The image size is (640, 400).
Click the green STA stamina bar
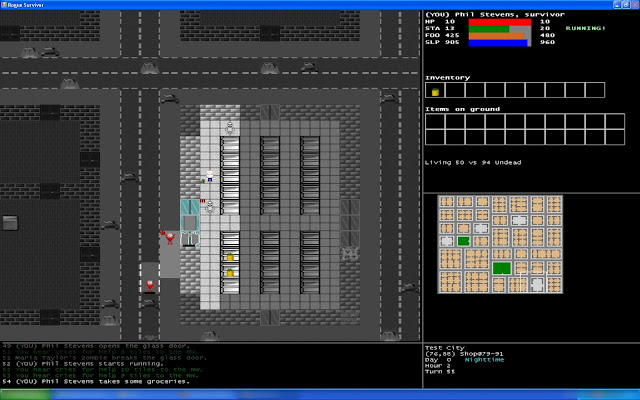pyautogui.click(x=489, y=29)
